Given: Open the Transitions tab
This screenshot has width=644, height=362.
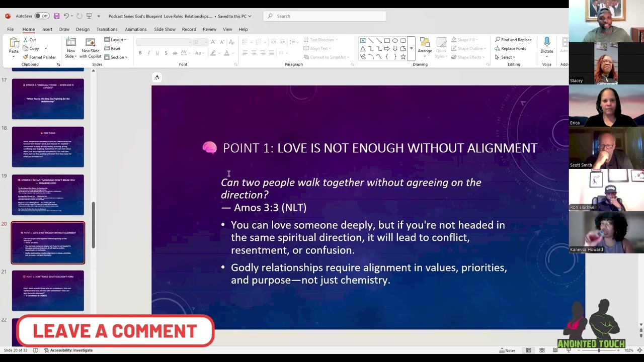Looking at the screenshot, I should point(107,29).
